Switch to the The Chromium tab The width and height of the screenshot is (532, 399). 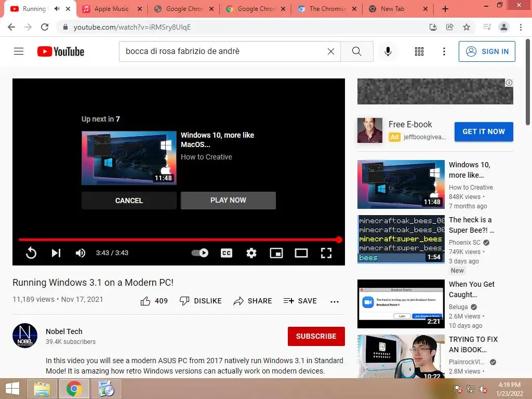coord(327,9)
